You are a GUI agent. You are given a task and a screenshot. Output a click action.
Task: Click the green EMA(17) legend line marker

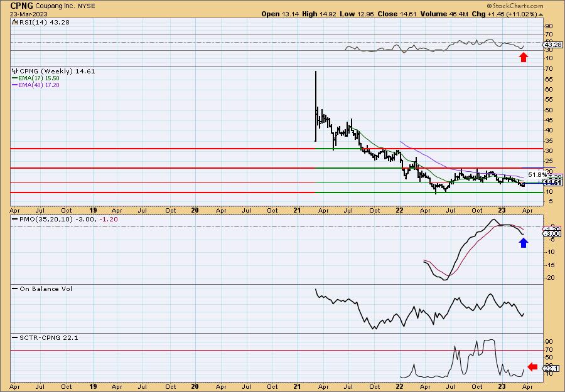click(x=15, y=78)
